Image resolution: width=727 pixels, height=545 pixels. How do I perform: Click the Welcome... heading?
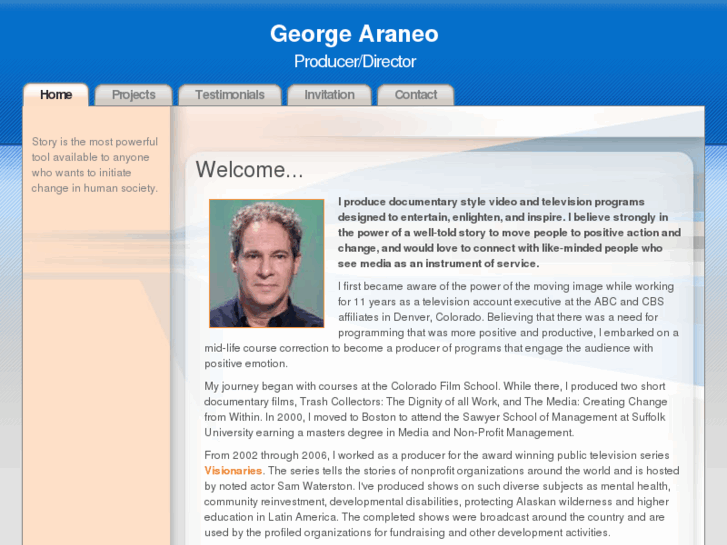[249, 170]
